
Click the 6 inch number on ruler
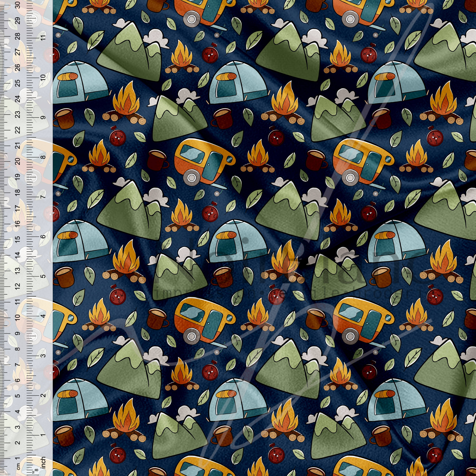[x=43, y=237]
